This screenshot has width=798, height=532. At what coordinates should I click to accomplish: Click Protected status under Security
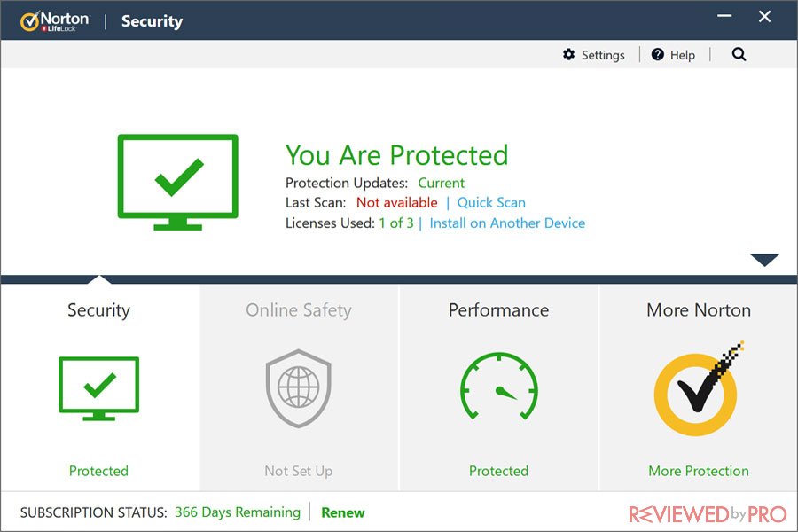pyautogui.click(x=98, y=471)
